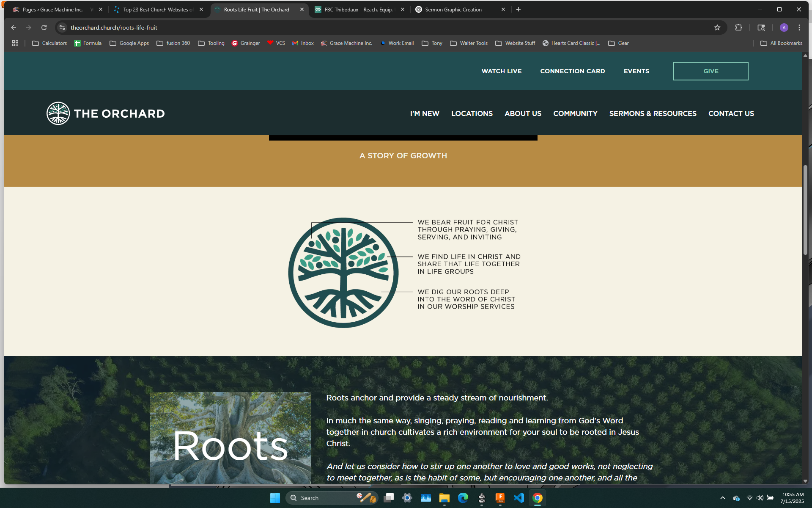Reload the current page
The image size is (812, 508).
pyautogui.click(x=44, y=28)
